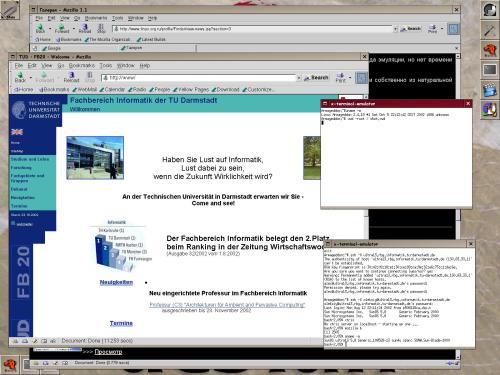
Task: Click the Informatik ranking podium image
Action: coord(120,247)
